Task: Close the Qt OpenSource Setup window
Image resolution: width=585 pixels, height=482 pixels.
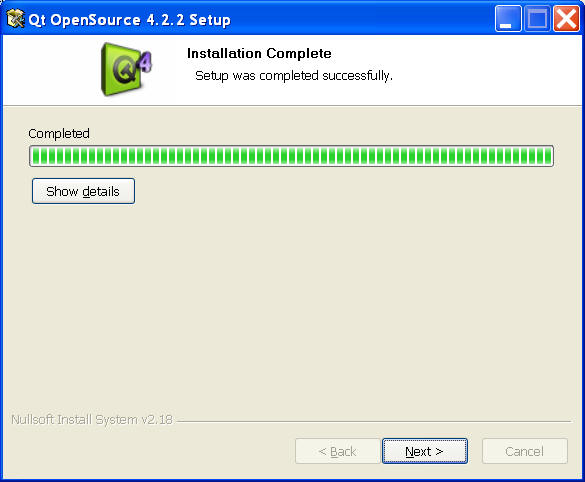Action: pos(566,19)
